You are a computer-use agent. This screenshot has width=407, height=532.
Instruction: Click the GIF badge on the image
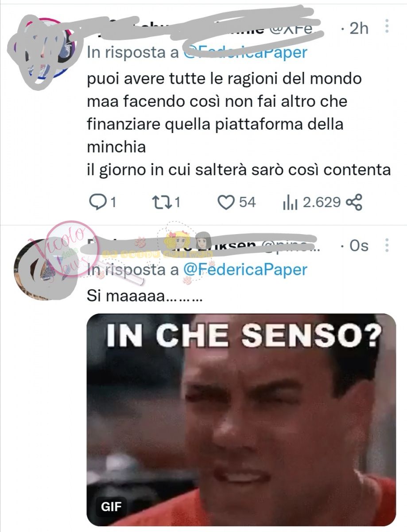(x=112, y=506)
